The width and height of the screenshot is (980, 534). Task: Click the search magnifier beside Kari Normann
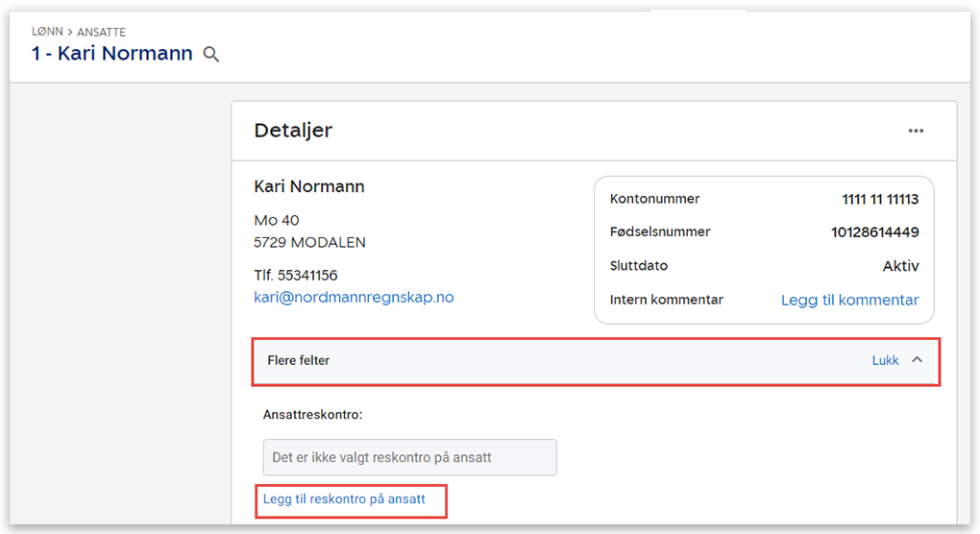click(x=211, y=55)
